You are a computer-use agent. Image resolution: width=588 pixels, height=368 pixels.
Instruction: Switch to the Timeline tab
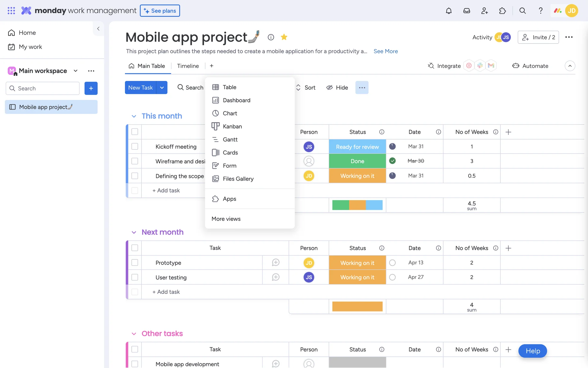188,66
